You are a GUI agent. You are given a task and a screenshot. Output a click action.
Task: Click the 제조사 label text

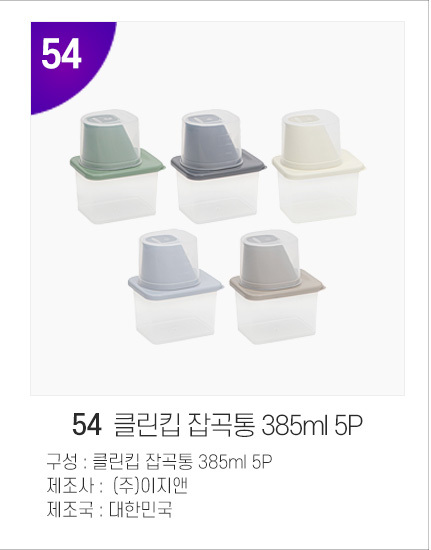[x=70, y=486]
